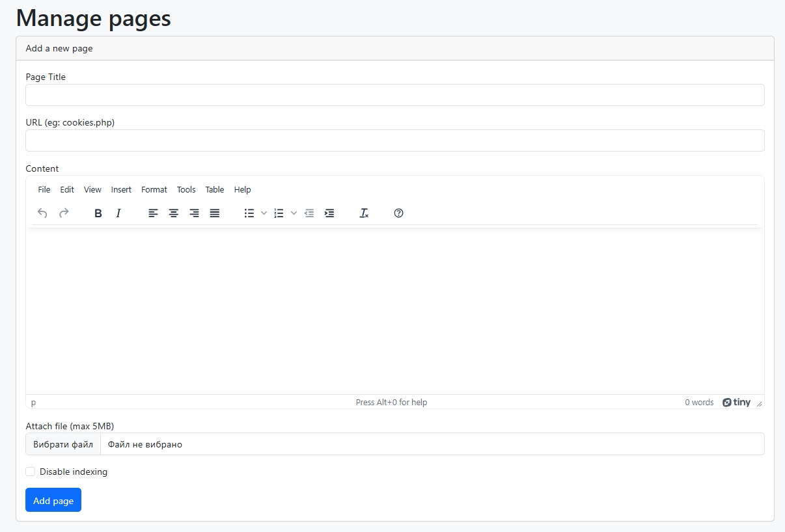Enable the Disable indexing checkbox
785x532 pixels.
[x=31, y=472]
